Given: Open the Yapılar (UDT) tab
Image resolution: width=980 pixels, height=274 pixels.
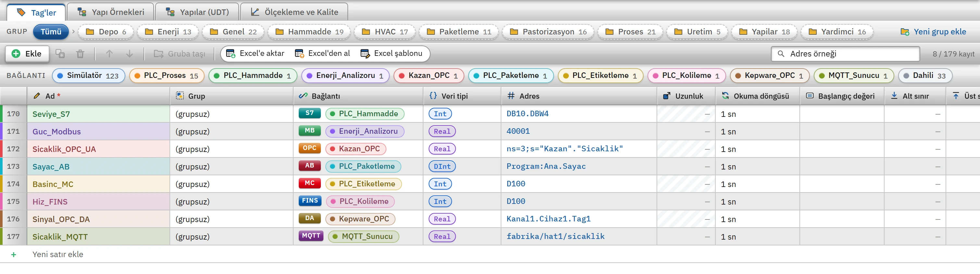Looking at the screenshot, I should pos(197,12).
